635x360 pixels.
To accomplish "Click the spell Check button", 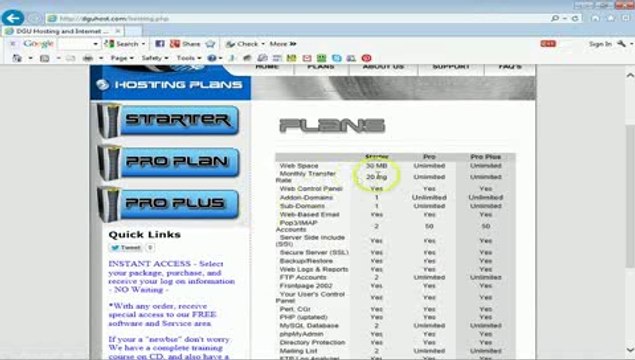I will [x=242, y=44].
